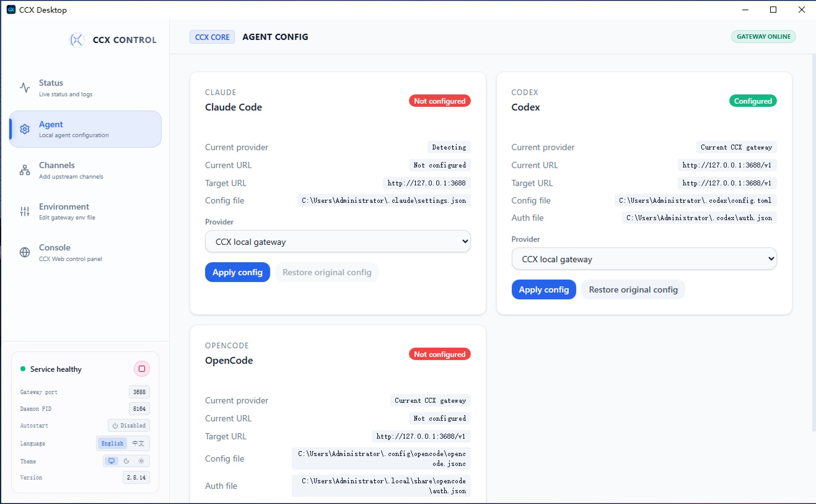The height and width of the screenshot is (504, 816).
Task: Go to the Status menu item
Action: tap(85, 88)
